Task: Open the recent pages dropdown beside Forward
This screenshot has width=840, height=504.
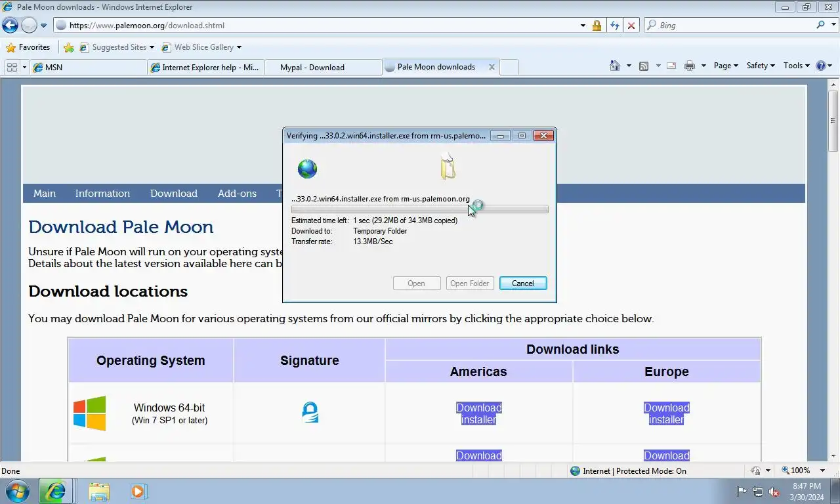Action: click(x=43, y=26)
